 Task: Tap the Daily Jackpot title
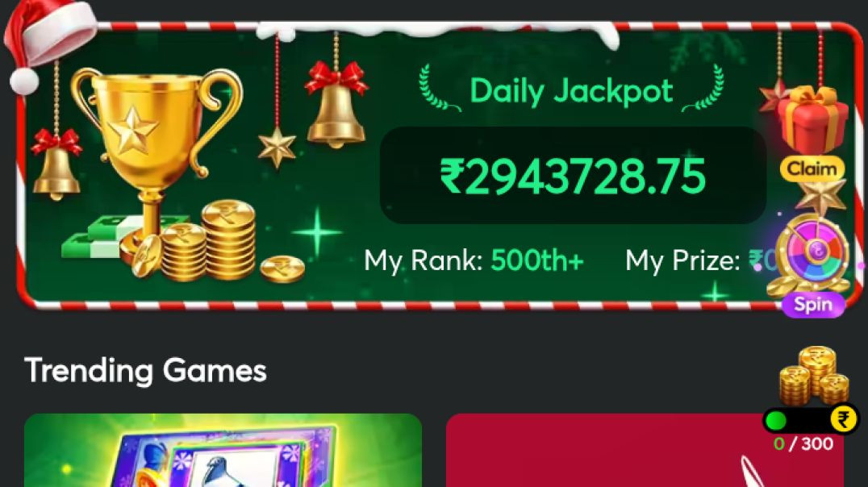point(571,91)
